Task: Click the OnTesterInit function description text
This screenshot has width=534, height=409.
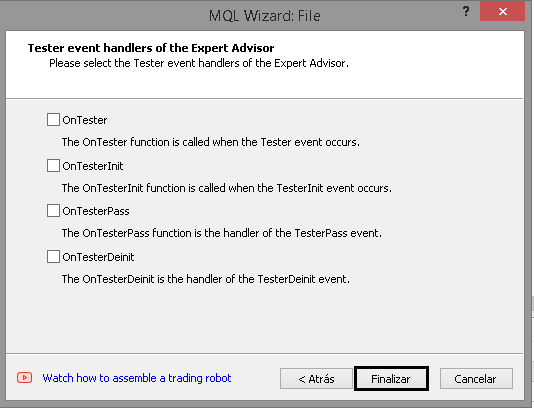Action: coord(227,188)
